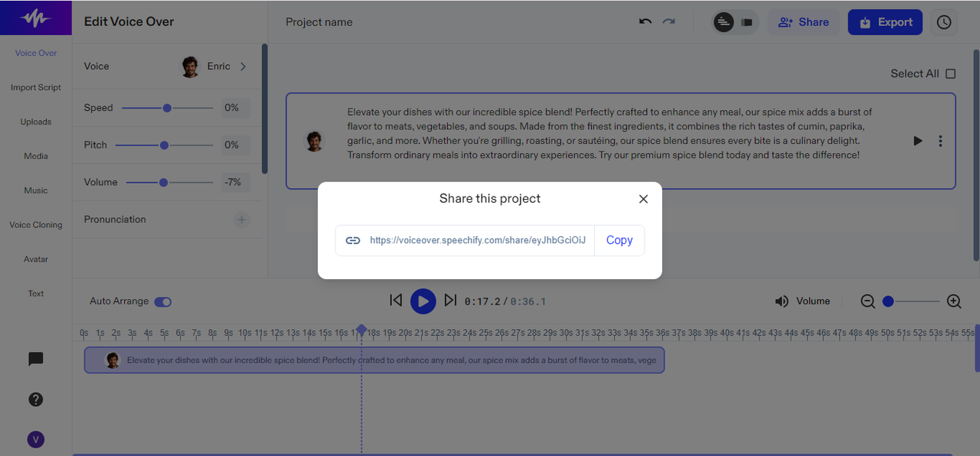Click the Volume label in timeline controls
Viewport: 980px width, 456px height.
pos(813,301)
